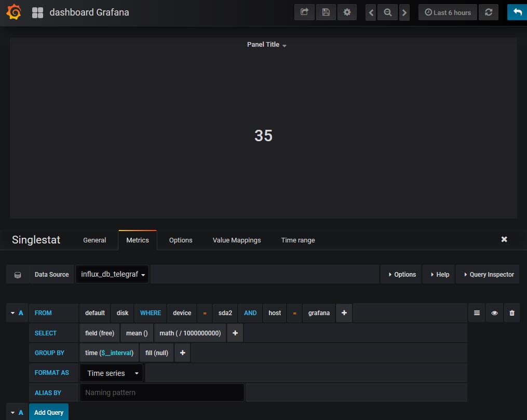Click the fill (null) group part
This screenshot has height=420, width=527.
point(157,353)
